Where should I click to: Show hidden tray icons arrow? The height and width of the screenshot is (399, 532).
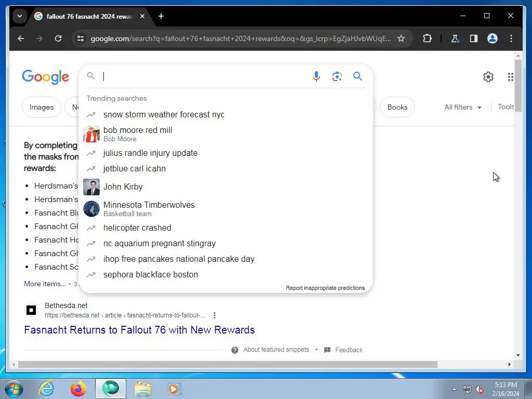coord(454,389)
